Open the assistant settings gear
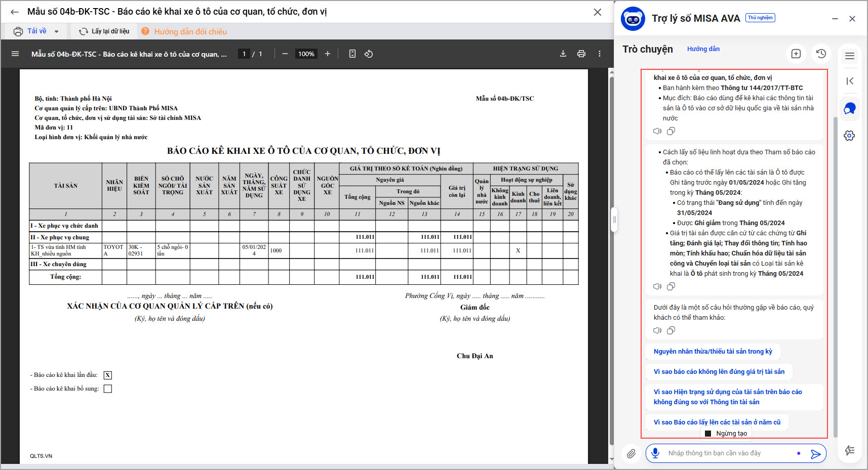The height and width of the screenshot is (470, 868). 850,136
